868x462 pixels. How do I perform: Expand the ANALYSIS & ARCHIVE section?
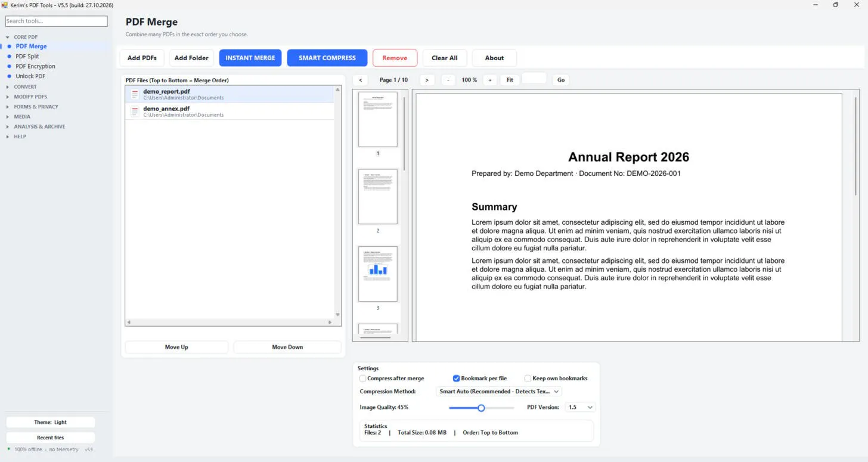(x=8, y=126)
